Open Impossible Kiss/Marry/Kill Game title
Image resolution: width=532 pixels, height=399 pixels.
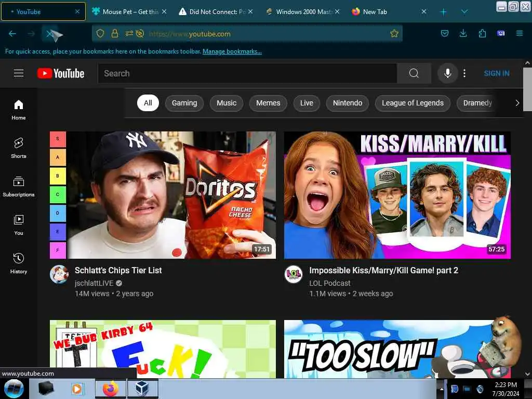[x=383, y=270]
